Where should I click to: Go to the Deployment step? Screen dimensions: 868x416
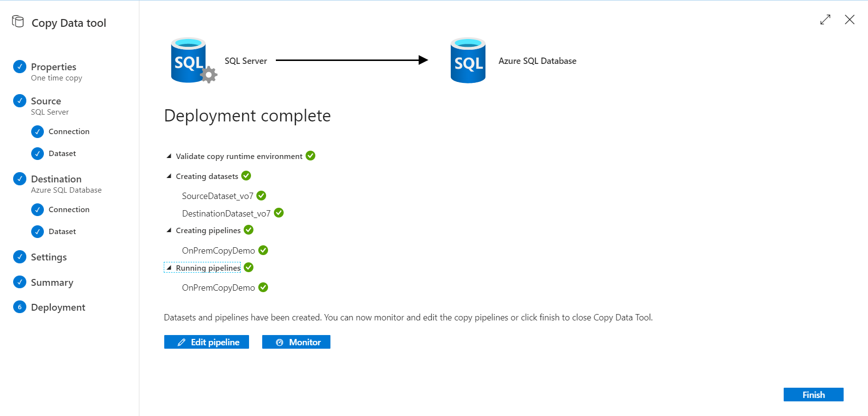pos(58,307)
